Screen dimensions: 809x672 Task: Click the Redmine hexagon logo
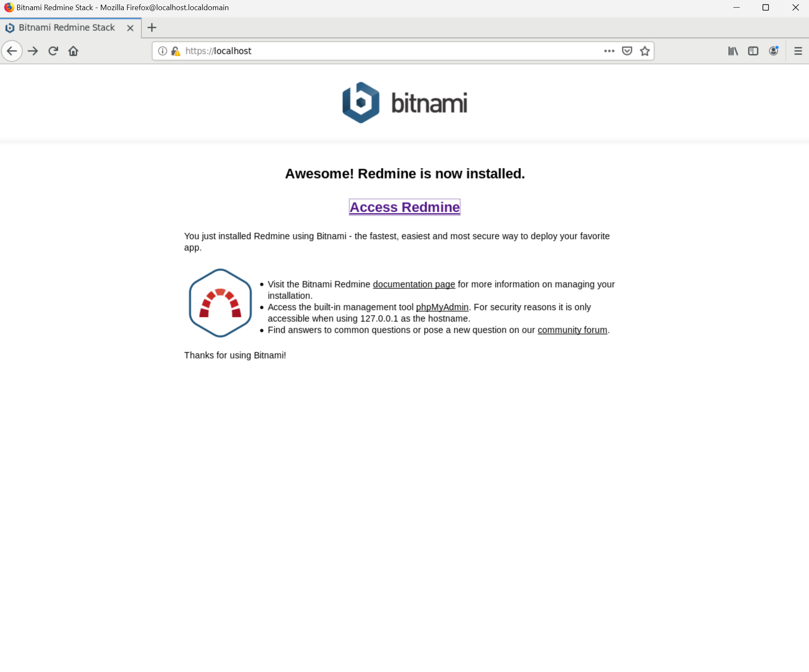click(x=220, y=303)
